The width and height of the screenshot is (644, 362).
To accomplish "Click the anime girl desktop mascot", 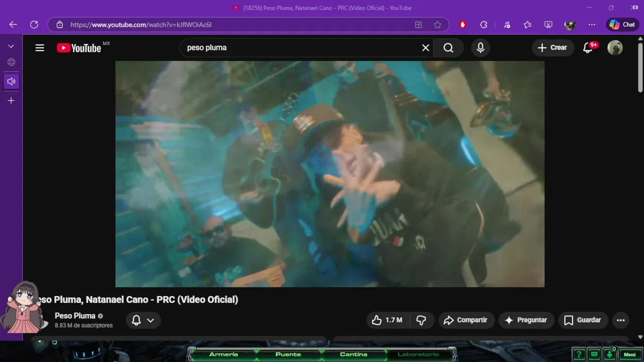I will click(23, 307).
